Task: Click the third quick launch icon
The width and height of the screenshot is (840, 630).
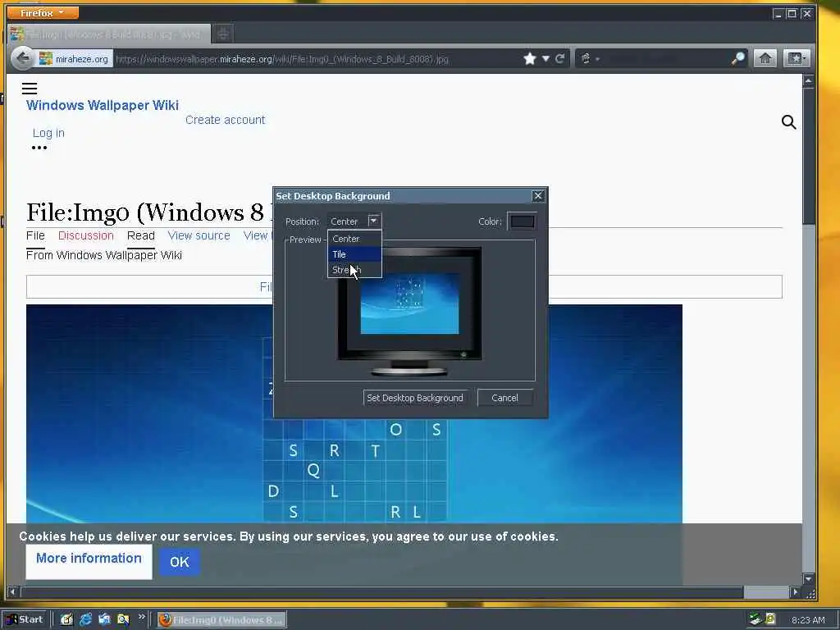Action: (x=104, y=619)
